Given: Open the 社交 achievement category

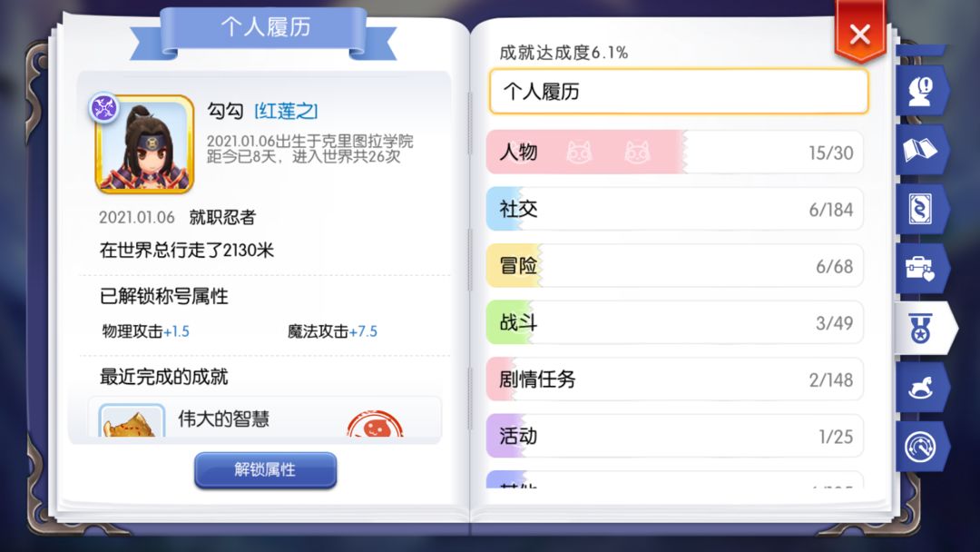Looking at the screenshot, I should point(674,209).
